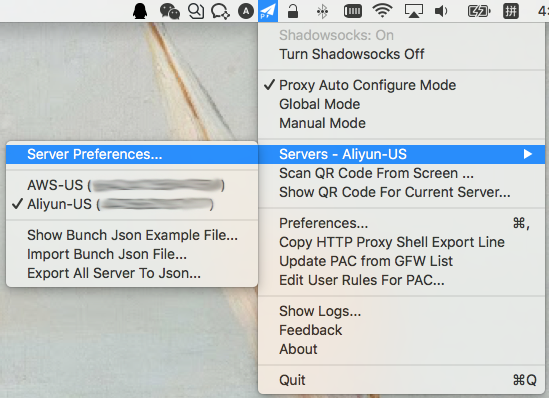This screenshot has height=398, width=549.
Task: Choose Scan QR Code From Screen
Action: pos(402,173)
